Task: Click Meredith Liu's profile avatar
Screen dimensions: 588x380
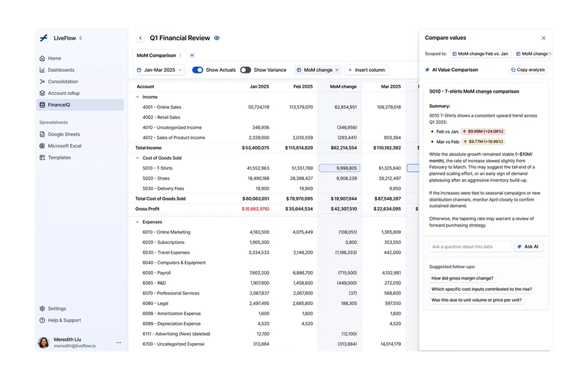Action: click(x=44, y=342)
